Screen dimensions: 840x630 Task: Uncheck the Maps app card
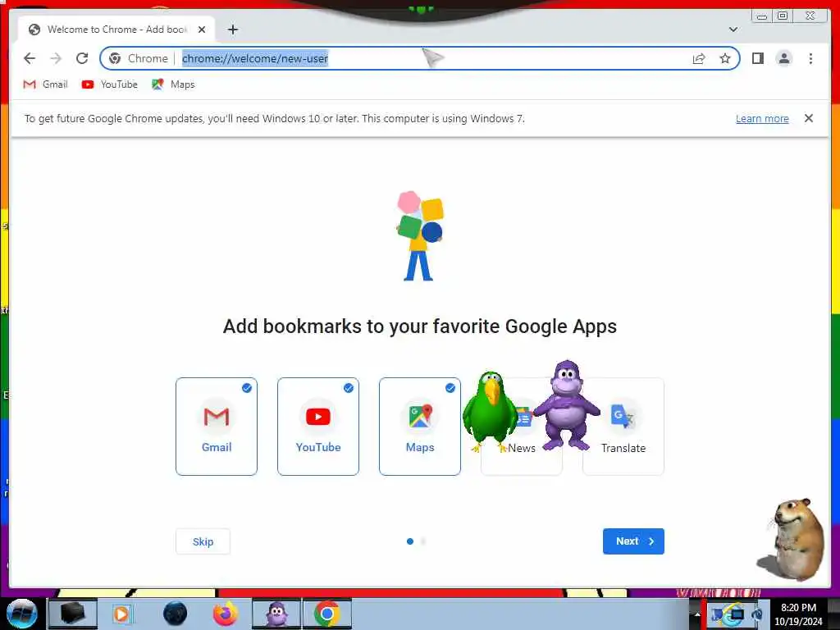point(420,427)
